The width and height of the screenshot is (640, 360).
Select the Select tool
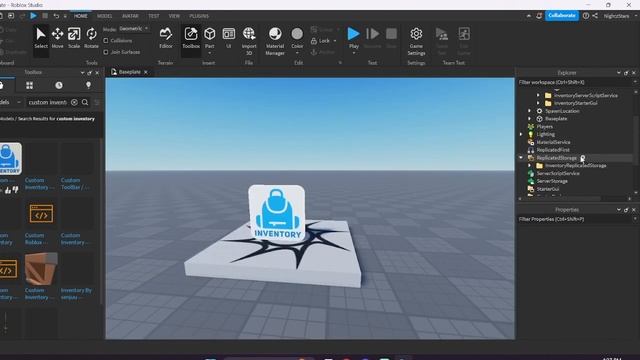[x=41, y=38]
